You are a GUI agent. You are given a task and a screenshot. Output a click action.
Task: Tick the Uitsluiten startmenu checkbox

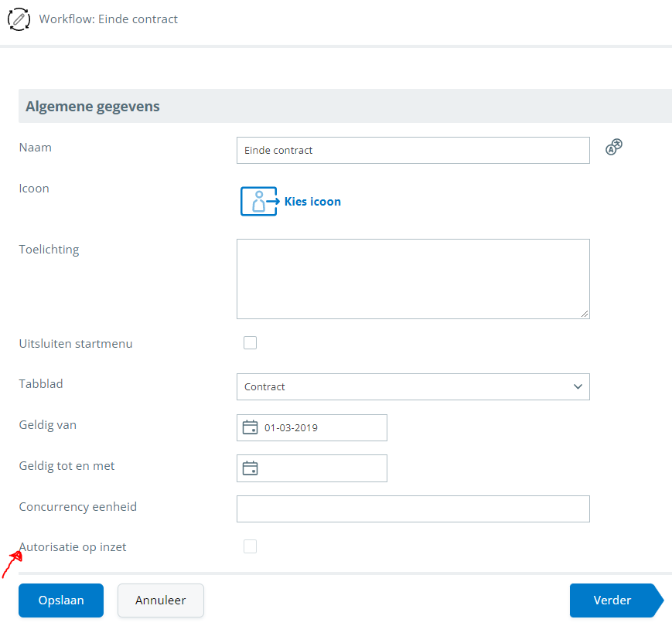coord(250,343)
